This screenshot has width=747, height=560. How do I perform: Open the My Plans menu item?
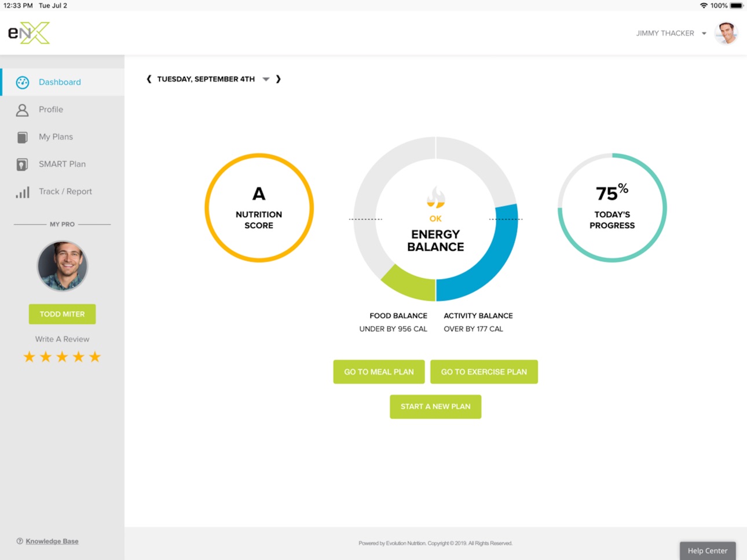(62, 137)
